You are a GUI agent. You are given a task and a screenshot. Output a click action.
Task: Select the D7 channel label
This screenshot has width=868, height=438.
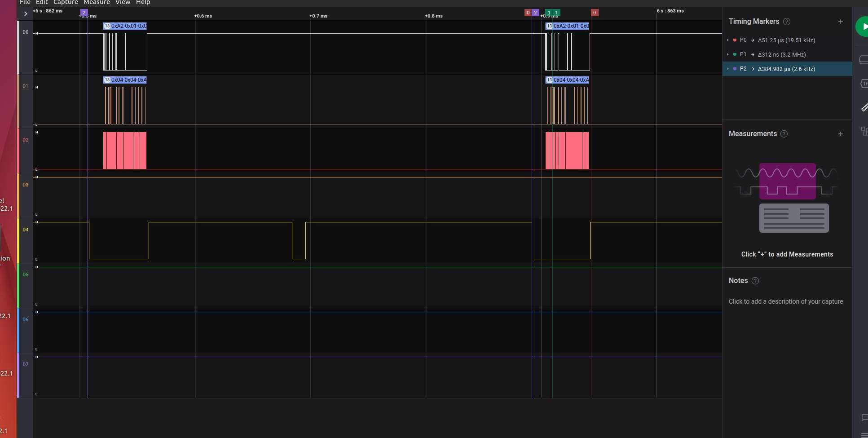click(x=26, y=364)
